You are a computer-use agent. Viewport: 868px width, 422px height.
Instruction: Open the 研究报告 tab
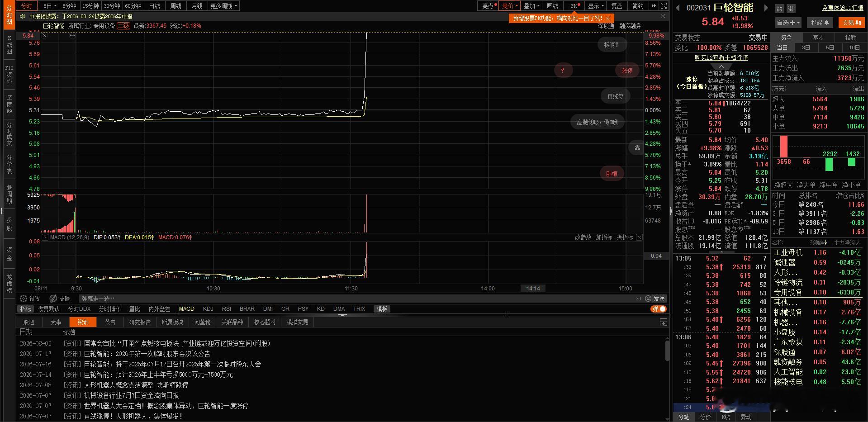tap(140, 322)
